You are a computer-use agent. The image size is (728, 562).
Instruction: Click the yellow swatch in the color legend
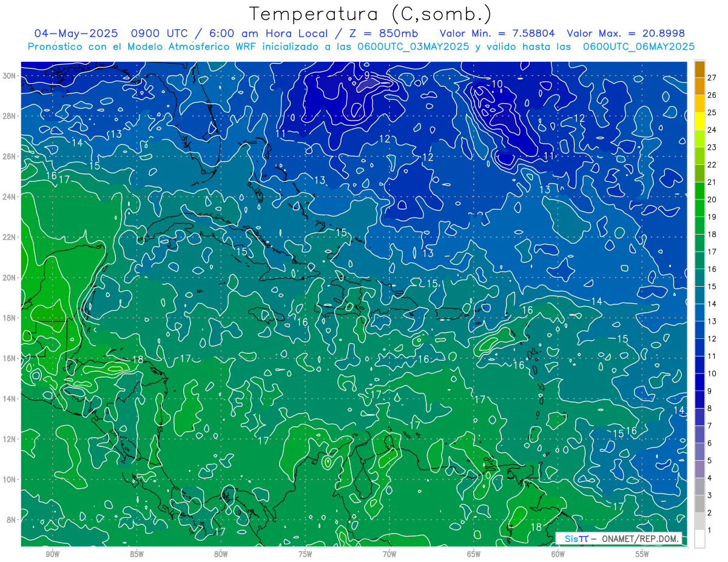(x=699, y=121)
